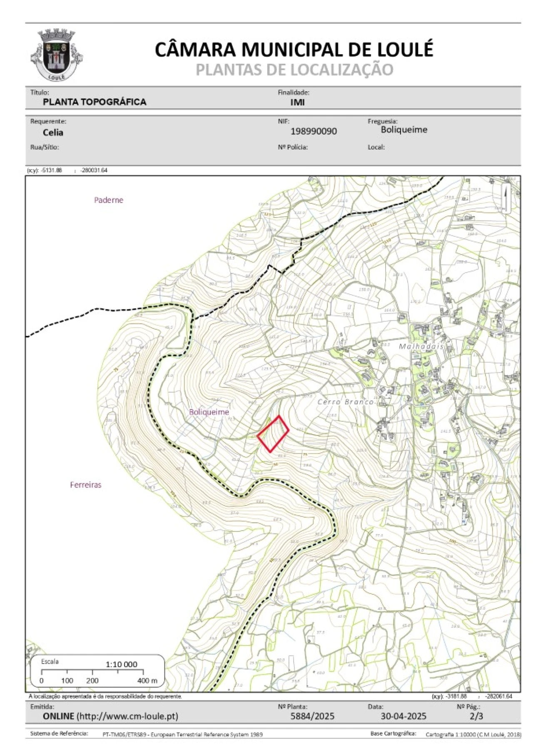Click the page number 2/3

476,716
